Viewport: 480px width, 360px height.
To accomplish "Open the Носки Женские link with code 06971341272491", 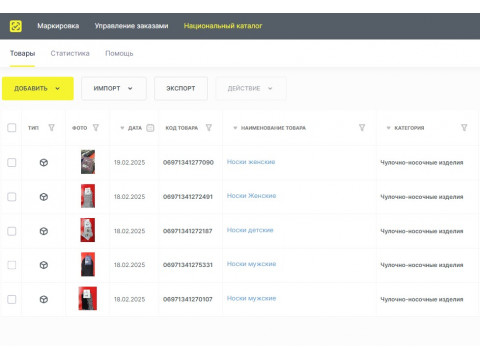I will point(251,196).
